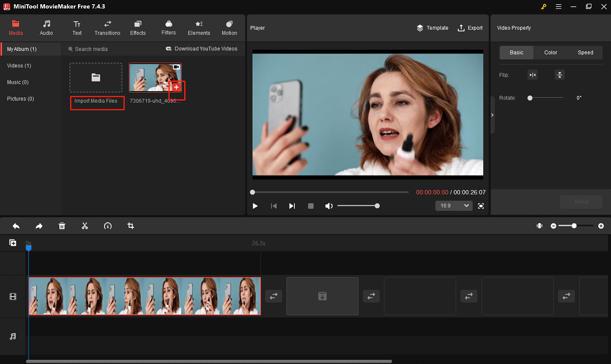
Task: Delete the selected clip
Action: click(x=62, y=226)
